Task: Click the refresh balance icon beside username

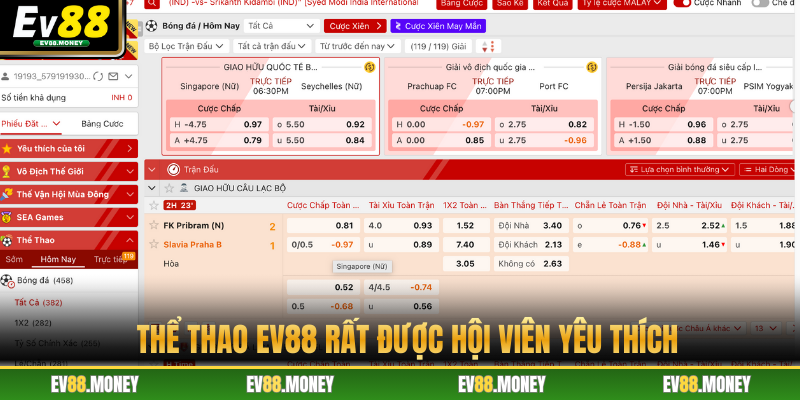Action: pyautogui.click(x=98, y=77)
